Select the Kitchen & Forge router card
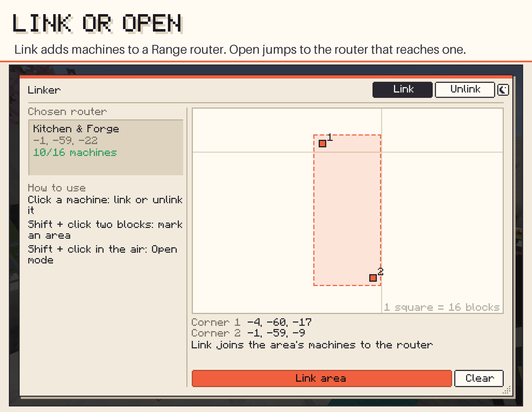 [x=106, y=147]
